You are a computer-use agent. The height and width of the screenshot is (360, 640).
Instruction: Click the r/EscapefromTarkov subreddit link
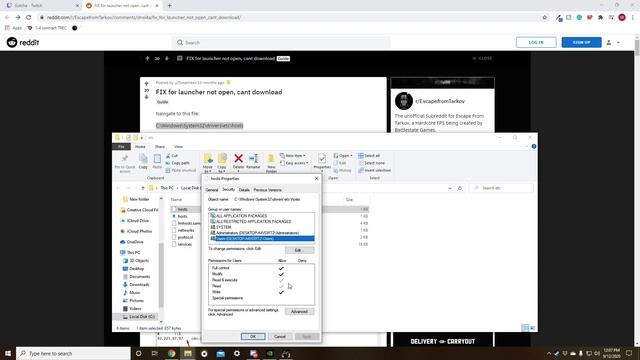click(440, 101)
